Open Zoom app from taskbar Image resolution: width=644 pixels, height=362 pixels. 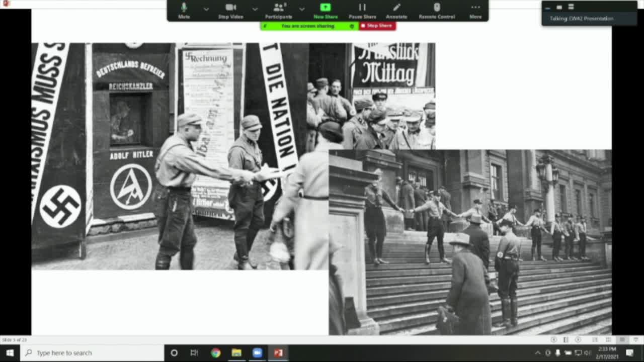pyautogui.click(x=257, y=352)
